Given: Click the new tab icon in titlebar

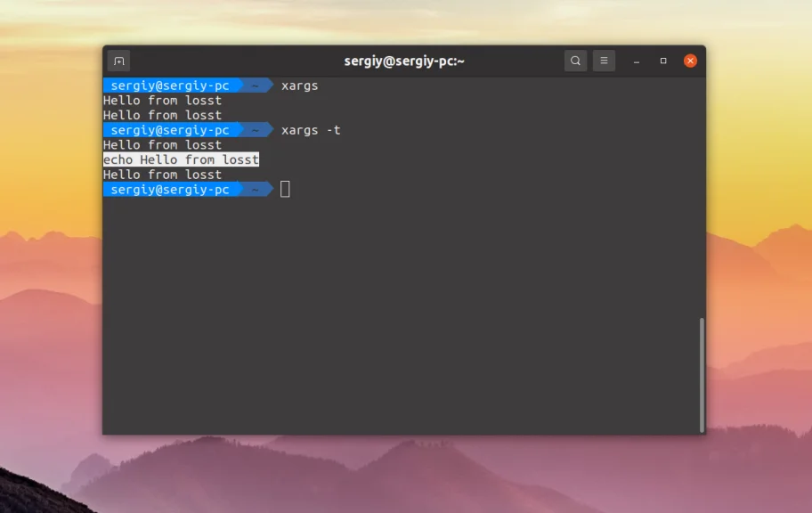Looking at the screenshot, I should [119, 61].
